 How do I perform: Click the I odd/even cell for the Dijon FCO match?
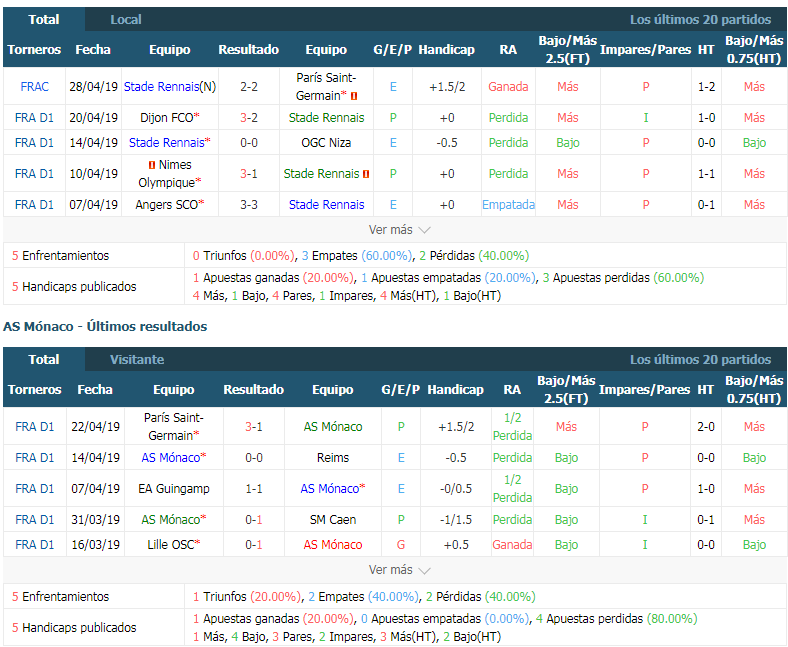[x=646, y=118]
